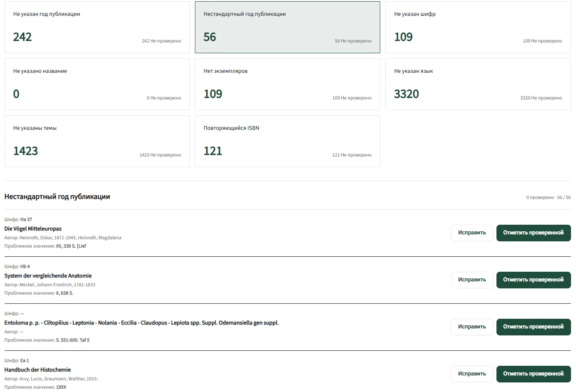Screen dimensions: 576x392
Task: Click 'Исправить' for Die Vögel Mitteleuropas
Action: click(x=472, y=233)
